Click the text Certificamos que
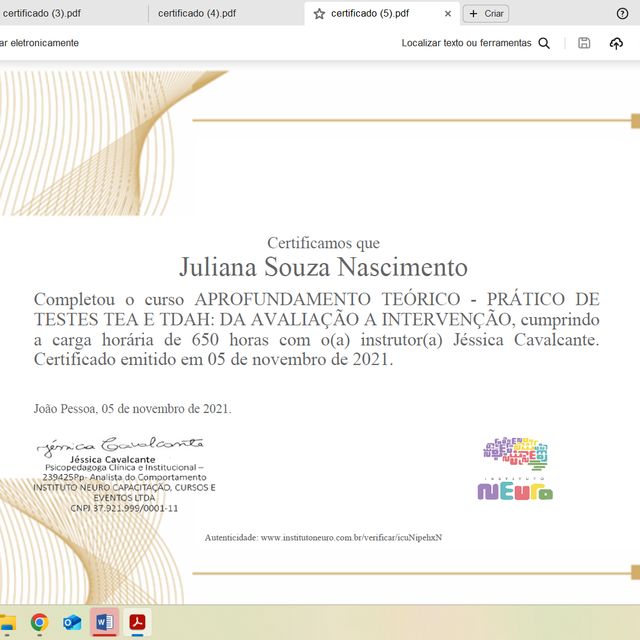This screenshot has height=640, width=640. pos(323,243)
